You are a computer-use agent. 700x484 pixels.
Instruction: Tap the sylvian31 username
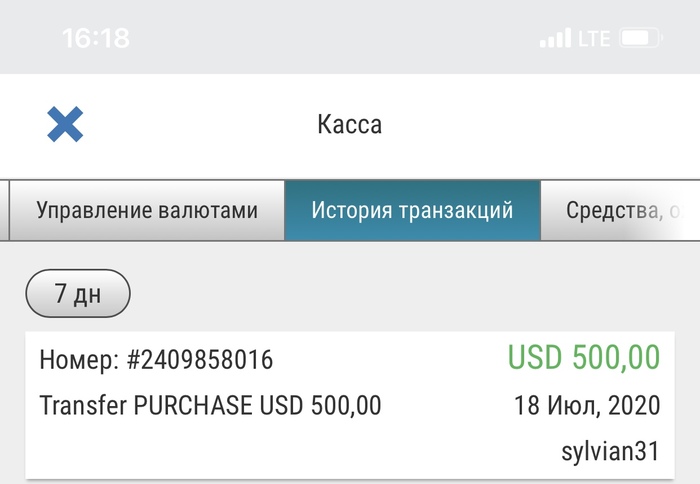tap(610, 451)
